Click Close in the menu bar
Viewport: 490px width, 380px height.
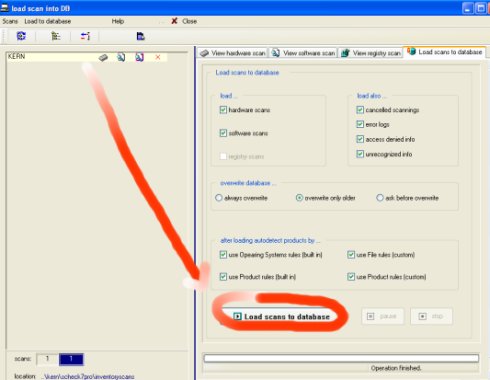189,21
